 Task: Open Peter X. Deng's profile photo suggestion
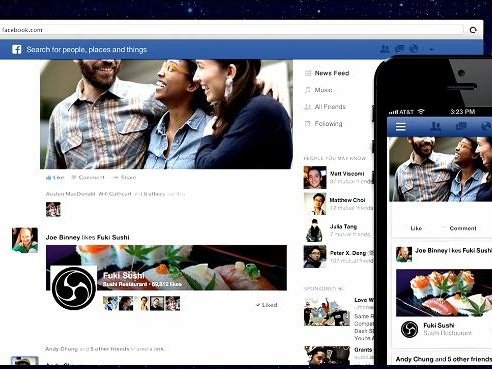point(315,257)
